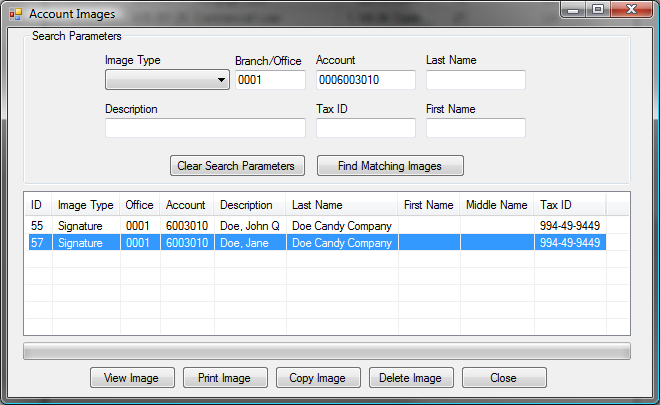660x405 pixels.
Task: Select the Tax ID search field
Action: (365, 128)
